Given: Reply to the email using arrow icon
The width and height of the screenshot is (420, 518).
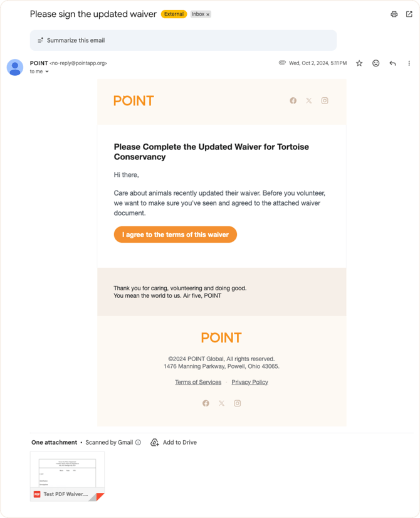Looking at the screenshot, I should pos(392,63).
